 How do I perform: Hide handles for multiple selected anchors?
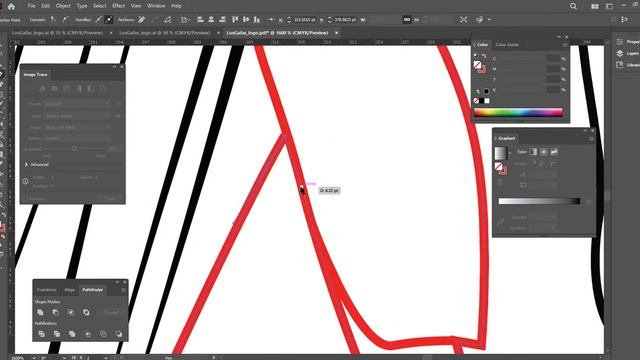[x=109, y=20]
